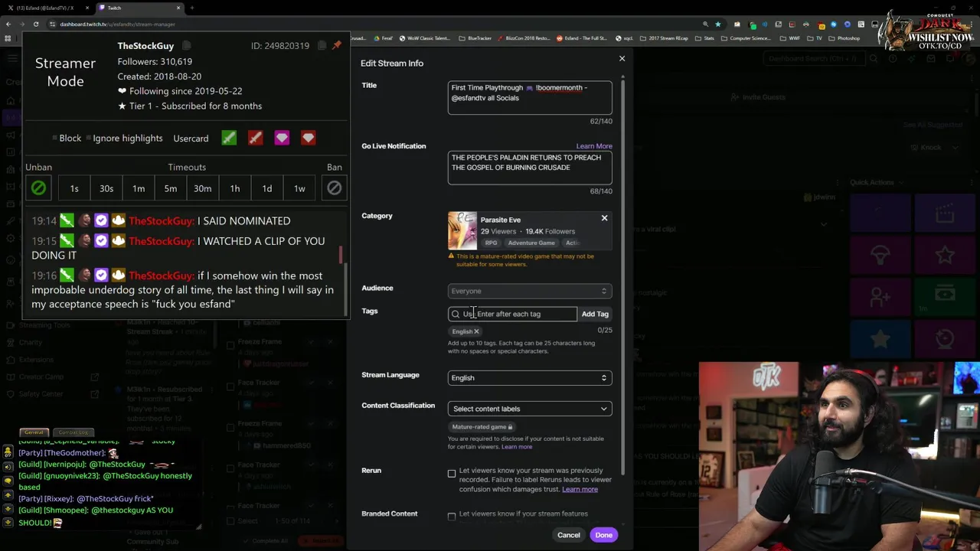Remove the English tag via its X
The width and height of the screenshot is (980, 551).
[476, 331]
